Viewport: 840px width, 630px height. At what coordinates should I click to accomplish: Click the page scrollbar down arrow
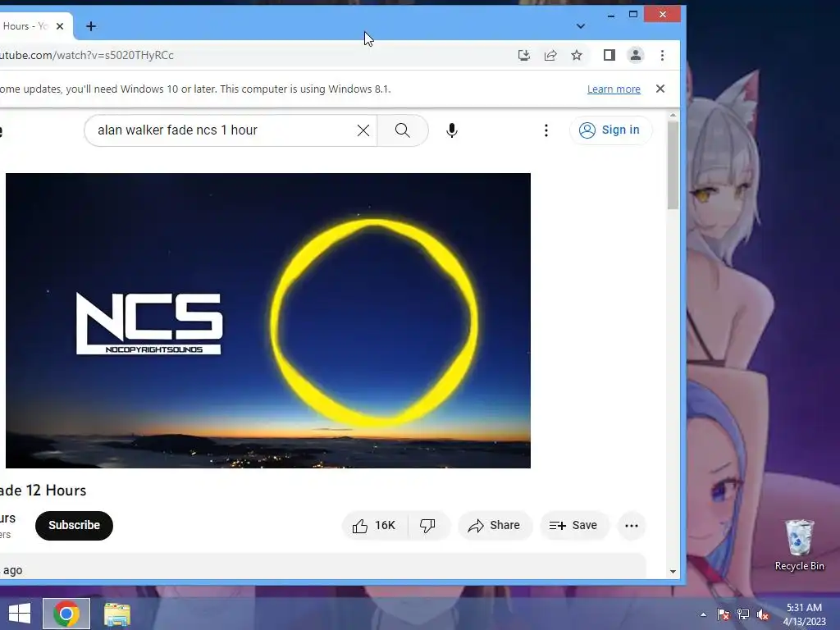pyautogui.click(x=673, y=572)
